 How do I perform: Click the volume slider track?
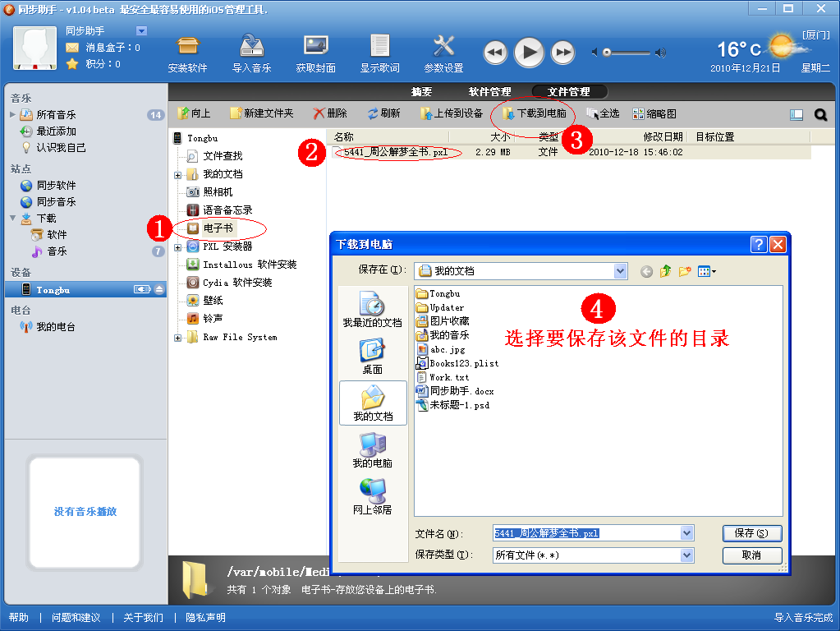(x=628, y=53)
